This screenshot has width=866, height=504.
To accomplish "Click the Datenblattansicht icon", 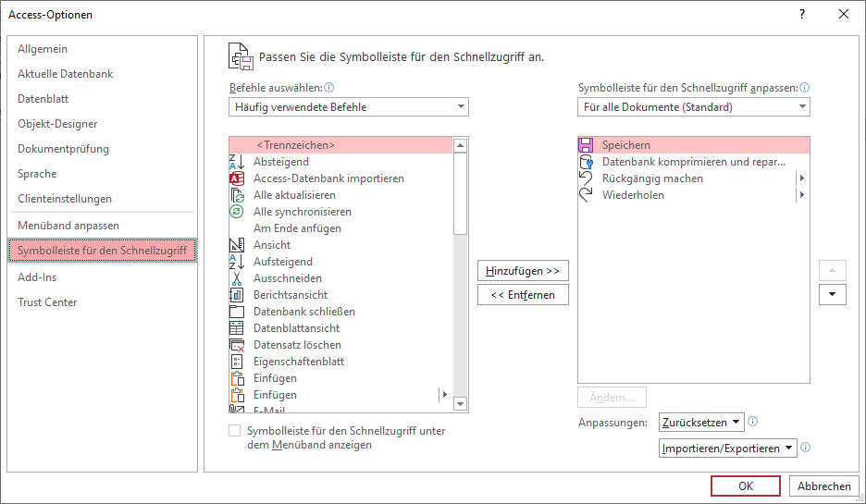I will pyautogui.click(x=236, y=328).
